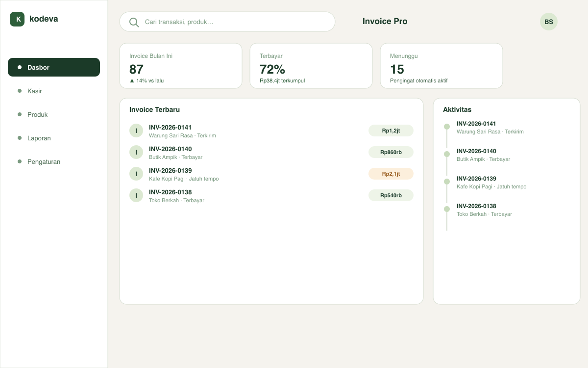Open the Produk menu item
Image resolution: width=588 pixels, height=368 pixels.
click(54, 114)
